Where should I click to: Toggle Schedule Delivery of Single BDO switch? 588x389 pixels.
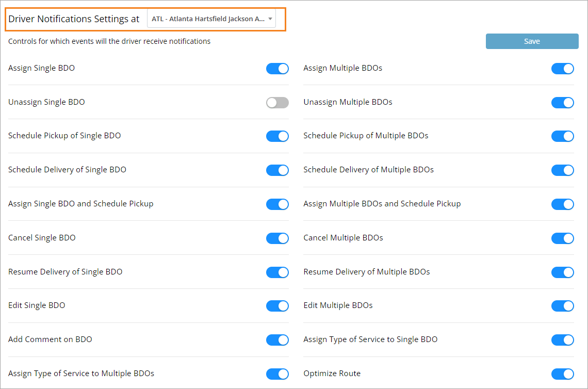click(x=277, y=170)
